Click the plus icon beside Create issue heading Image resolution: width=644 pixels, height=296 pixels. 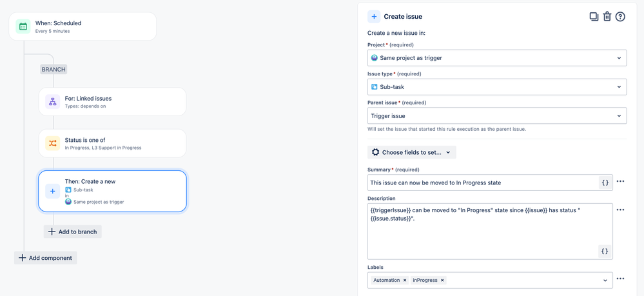pos(374,17)
